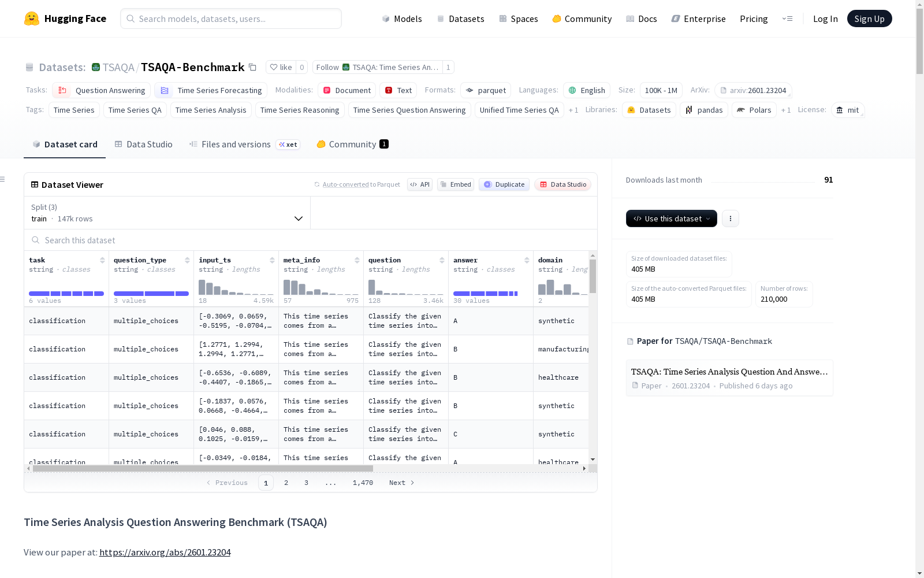Open Models in the top navigation
This screenshot has width=924, height=578.
coord(402,18)
